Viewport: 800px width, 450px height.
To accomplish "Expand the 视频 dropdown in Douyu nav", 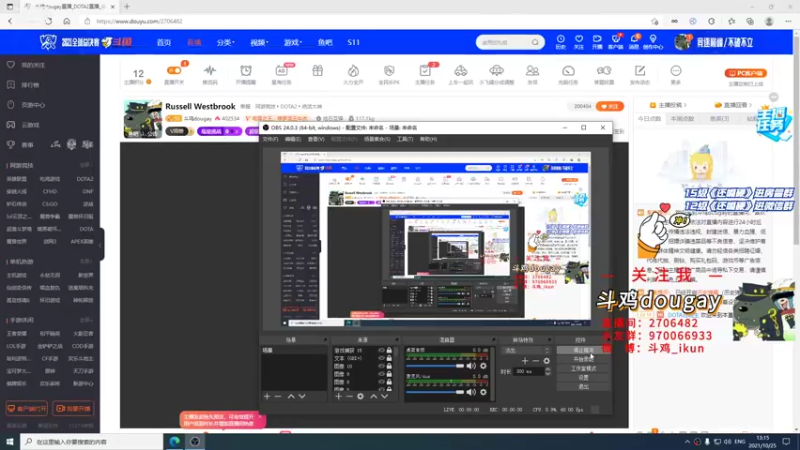I will (x=259, y=42).
